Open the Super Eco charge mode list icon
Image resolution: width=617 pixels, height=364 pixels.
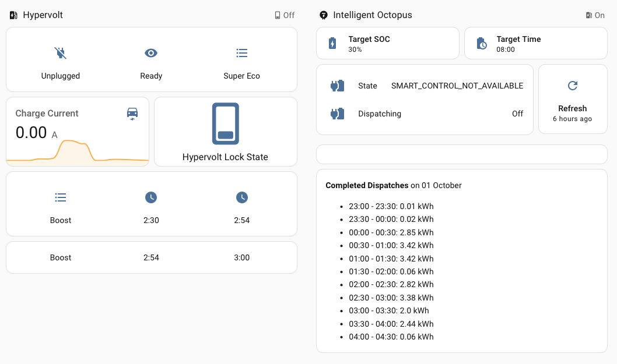click(241, 54)
